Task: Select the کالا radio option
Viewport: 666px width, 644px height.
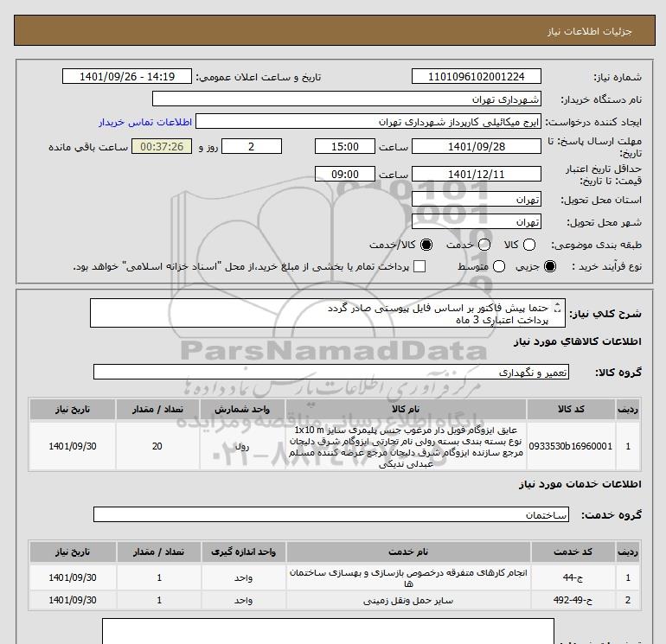Action: pyautogui.click(x=528, y=245)
